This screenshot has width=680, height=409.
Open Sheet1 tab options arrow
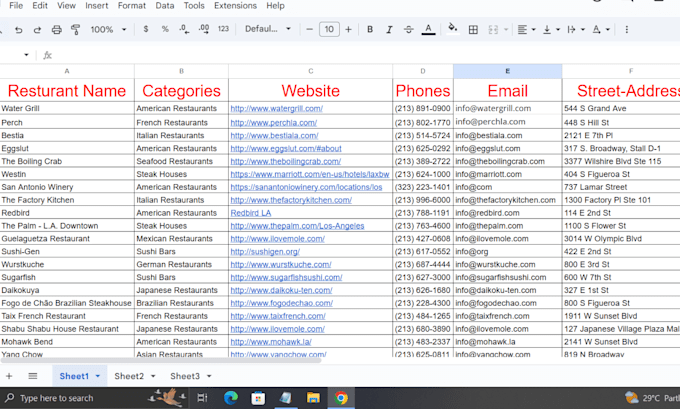tap(98, 376)
